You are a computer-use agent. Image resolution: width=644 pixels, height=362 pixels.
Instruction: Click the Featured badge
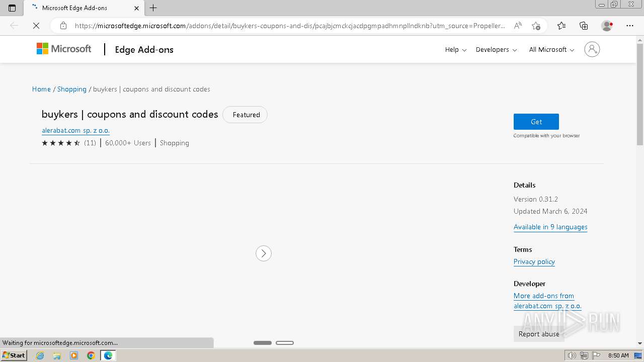coord(245,115)
